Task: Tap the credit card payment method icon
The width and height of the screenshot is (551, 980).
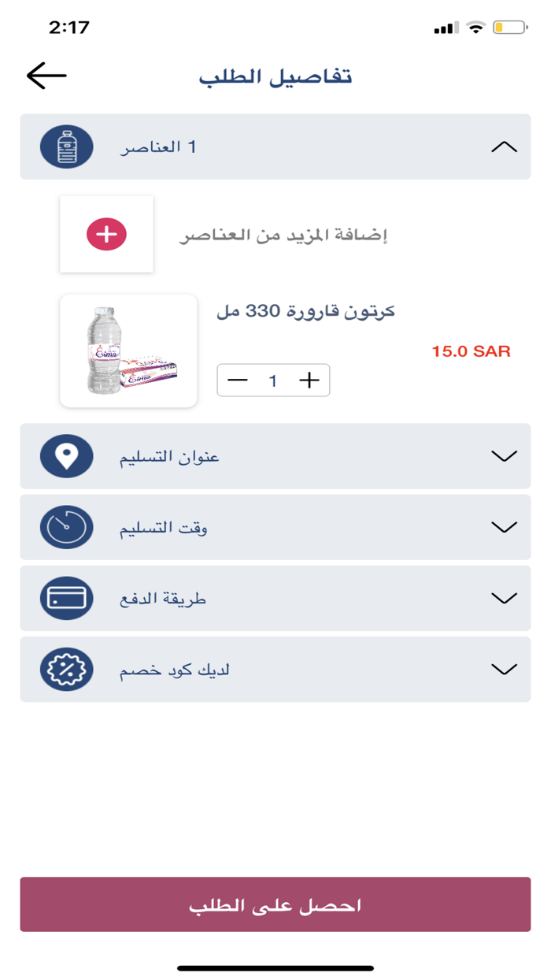Action: [x=67, y=599]
